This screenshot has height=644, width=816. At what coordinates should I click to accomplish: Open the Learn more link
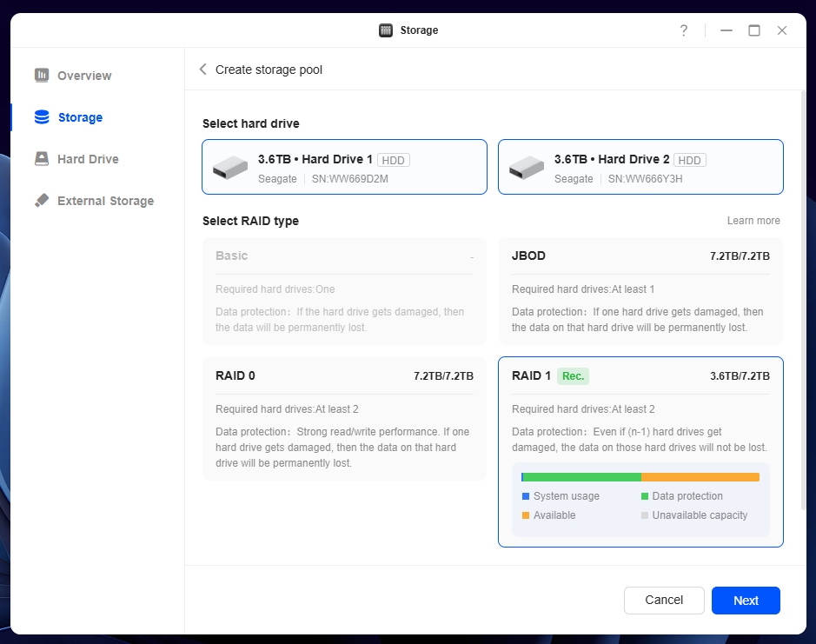(753, 221)
